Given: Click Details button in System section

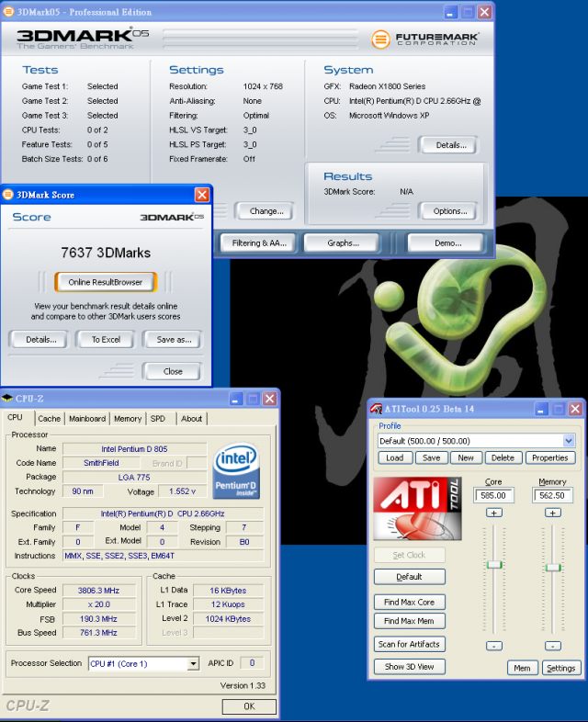Looking at the screenshot, I should [x=451, y=145].
